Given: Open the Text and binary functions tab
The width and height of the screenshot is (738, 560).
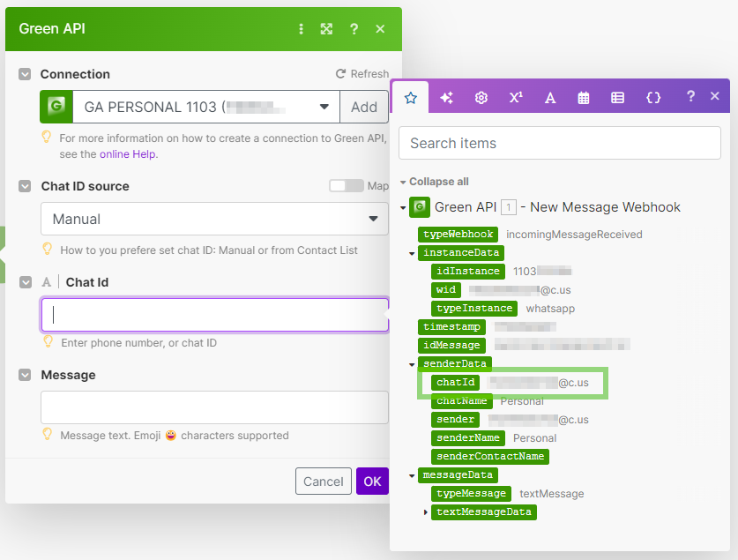Looking at the screenshot, I should point(550,97).
